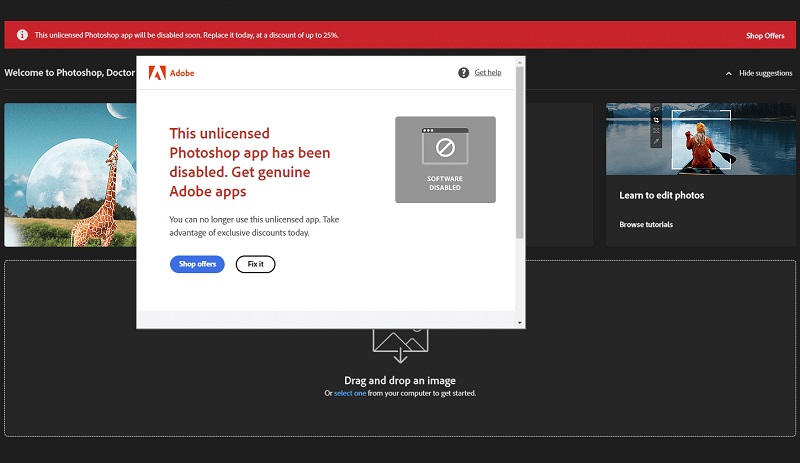Open Shop Offers in the red banner
The width and height of the screenshot is (800, 463).
(x=765, y=36)
